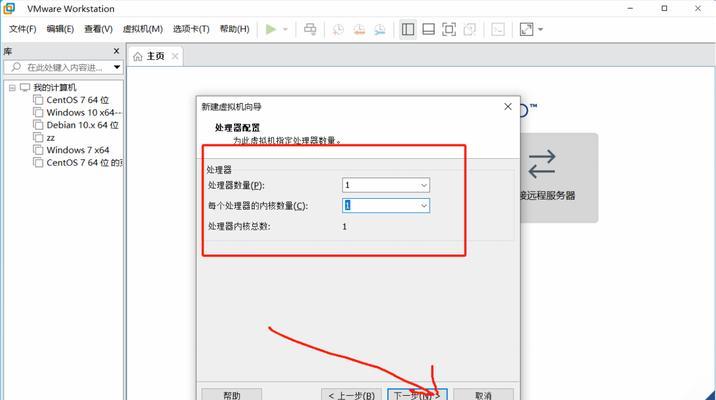Select the Windows 7 x64 virtual machine
This screenshot has width=716, height=400.
(x=78, y=150)
